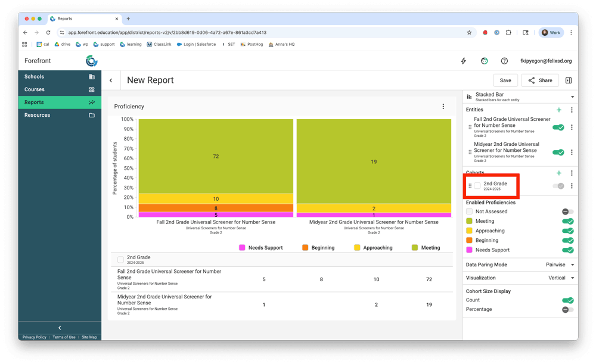Image resolution: width=596 pixels, height=364 pixels.
Task: Enable the Not Assessed proficiency toggle
Action: pos(567,211)
